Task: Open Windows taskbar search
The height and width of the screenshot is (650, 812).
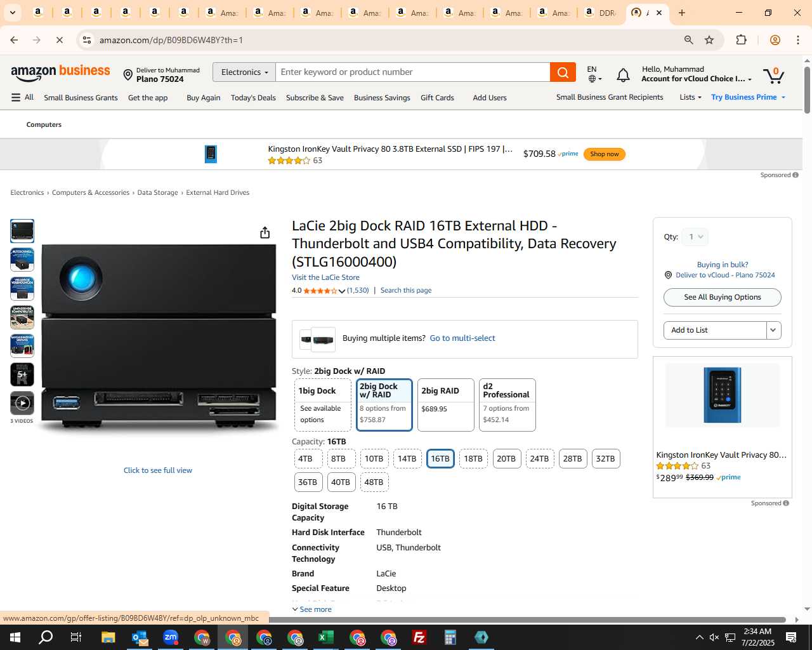Action: coord(46,637)
